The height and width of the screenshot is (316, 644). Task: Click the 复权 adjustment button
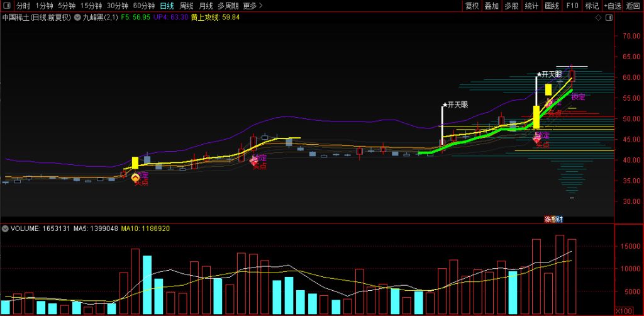(472, 6)
